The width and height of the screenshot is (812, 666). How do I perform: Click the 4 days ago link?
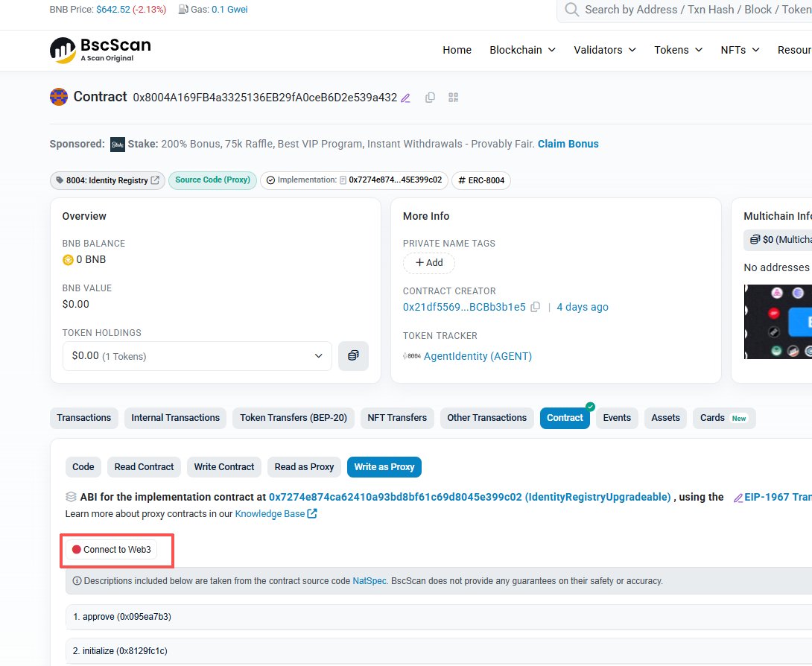tap(583, 307)
